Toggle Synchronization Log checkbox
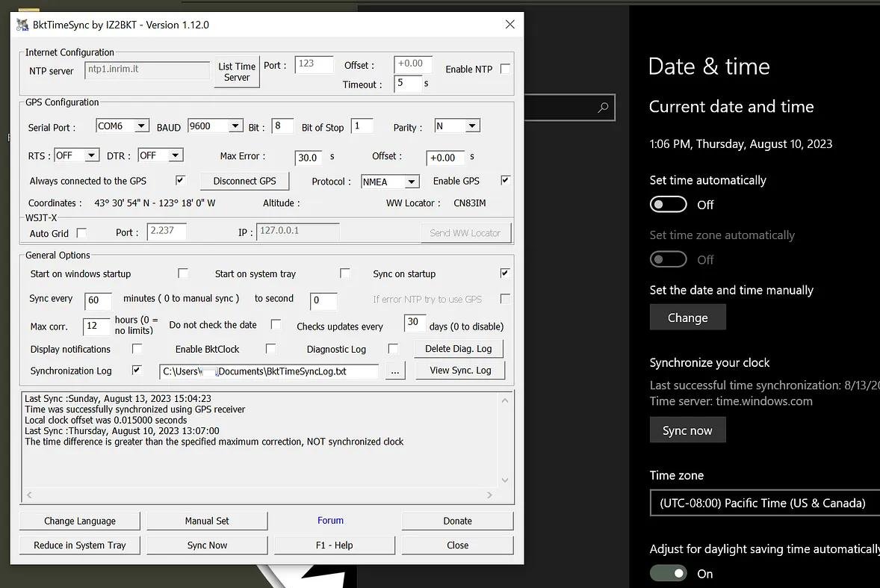 pos(137,371)
